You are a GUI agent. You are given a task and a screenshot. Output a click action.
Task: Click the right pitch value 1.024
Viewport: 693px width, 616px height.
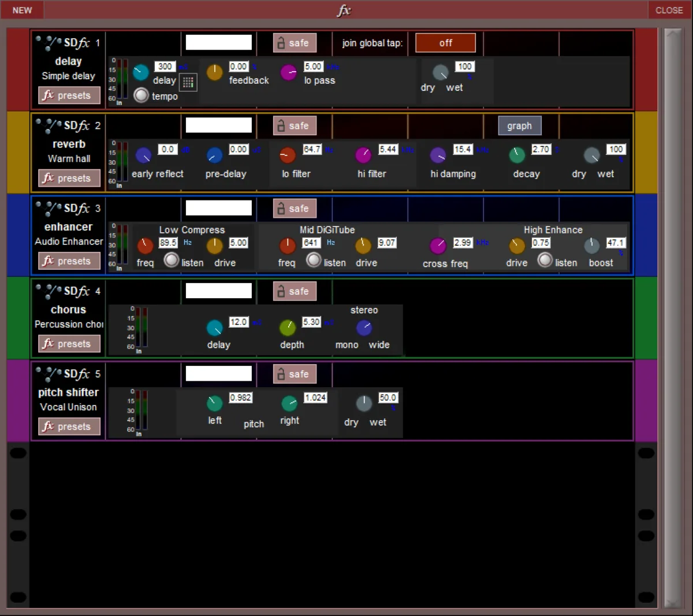[x=315, y=398]
